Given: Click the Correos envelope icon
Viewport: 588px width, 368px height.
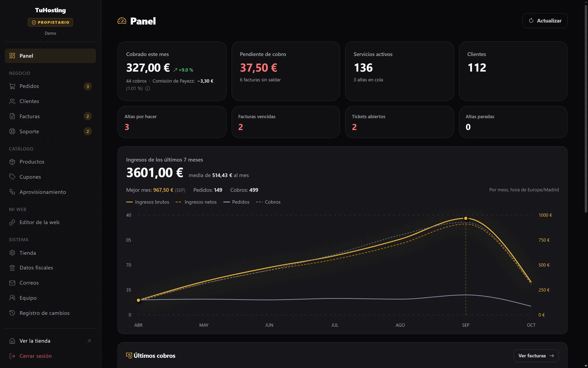Looking at the screenshot, I should 12,283.
